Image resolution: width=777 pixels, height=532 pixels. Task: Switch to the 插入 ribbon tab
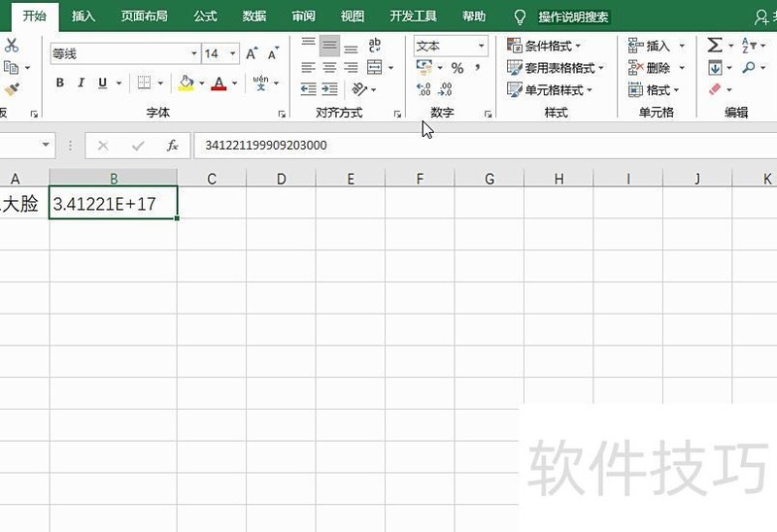pyautogui.click(x=84, y=17)
